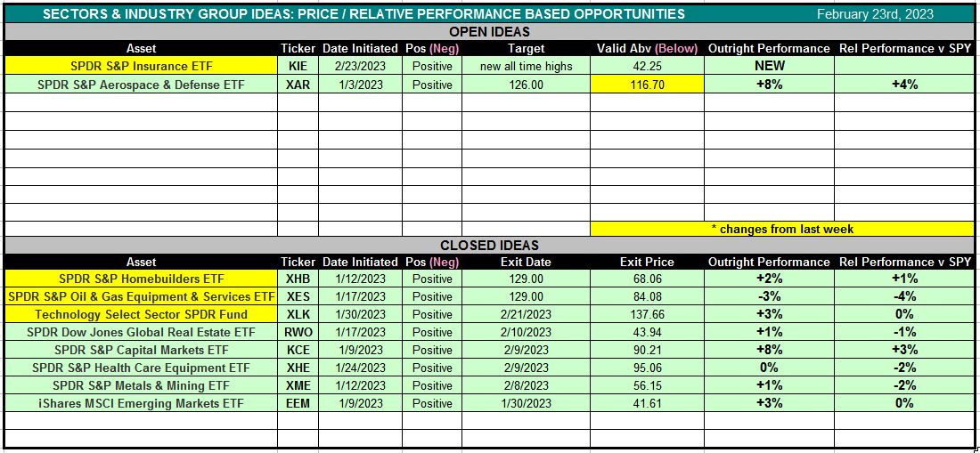The width and height of the screenshot is (980, 453).
Task: Click the highlighted 116.70 value cell
Action: point(647,85)
